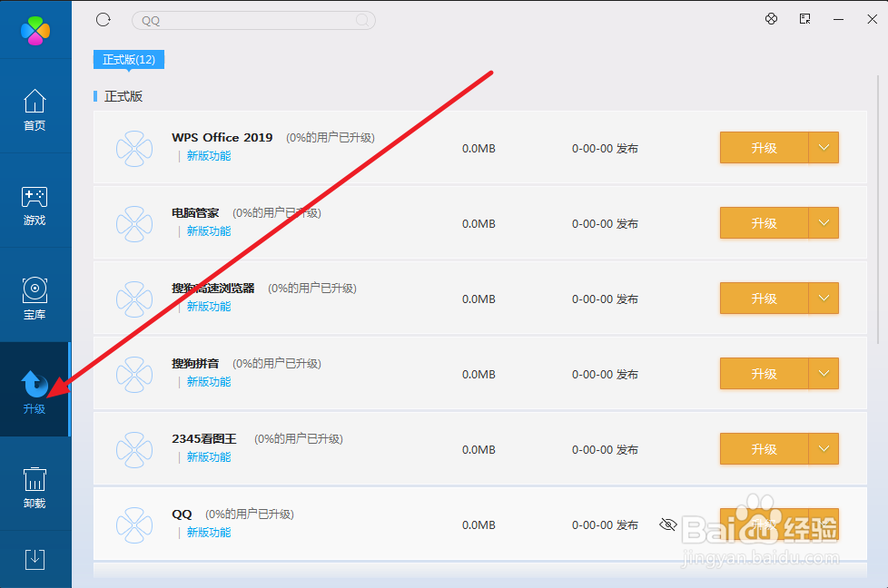Image resolution: width=888 pixels, height=588 pixels.
Task: Click the 2345看图王 title text
Action: 204,438
